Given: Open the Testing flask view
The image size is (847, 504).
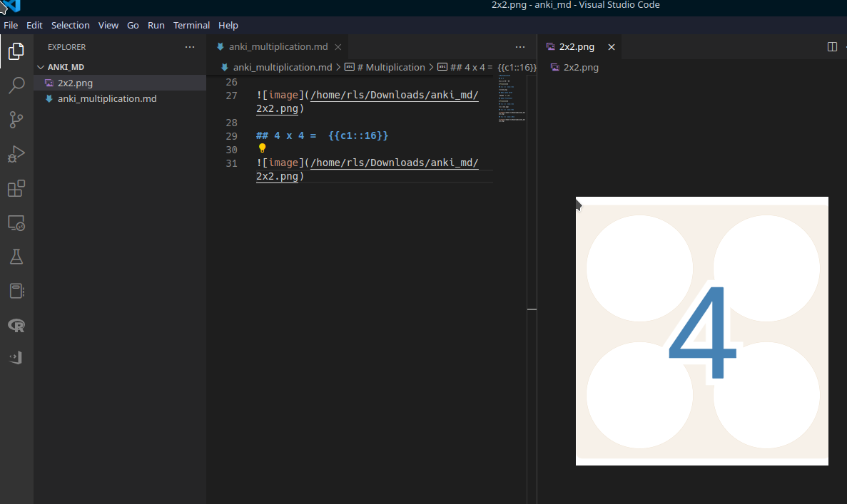Looking at the screenshot, I should 16,257.
